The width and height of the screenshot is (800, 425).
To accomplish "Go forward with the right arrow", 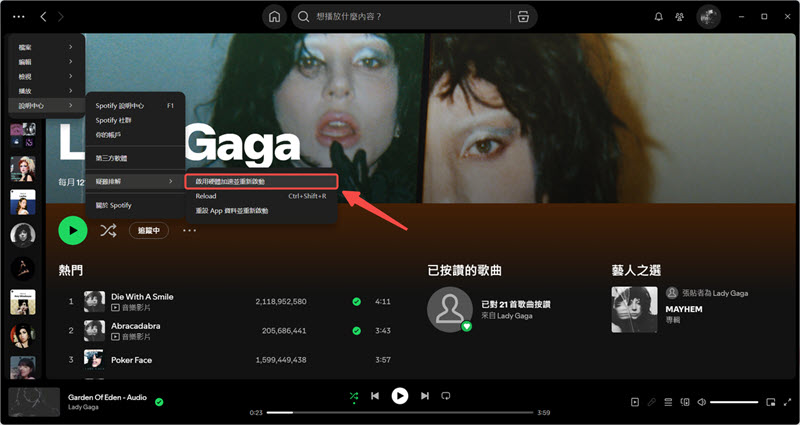I will pyautogui.click(x=61, y=17).
